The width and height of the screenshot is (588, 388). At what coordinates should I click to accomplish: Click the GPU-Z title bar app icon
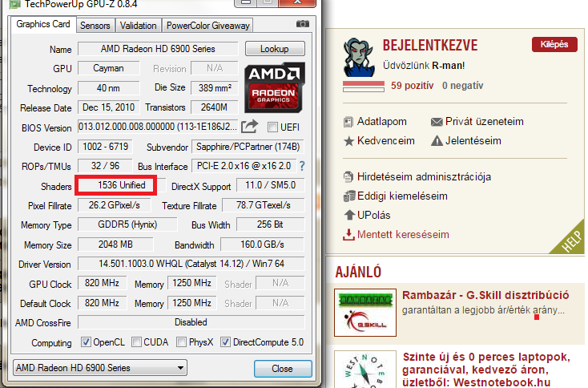tap(15, 5)
